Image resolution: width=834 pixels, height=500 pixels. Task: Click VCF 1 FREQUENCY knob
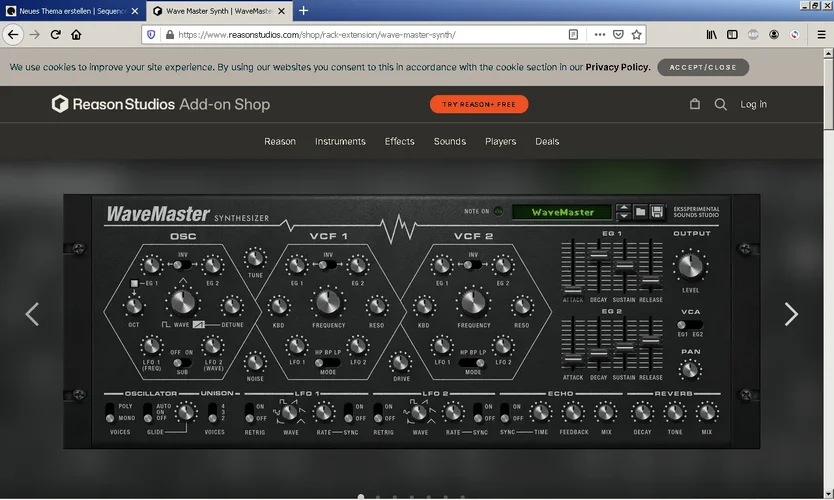coord(328,302)
